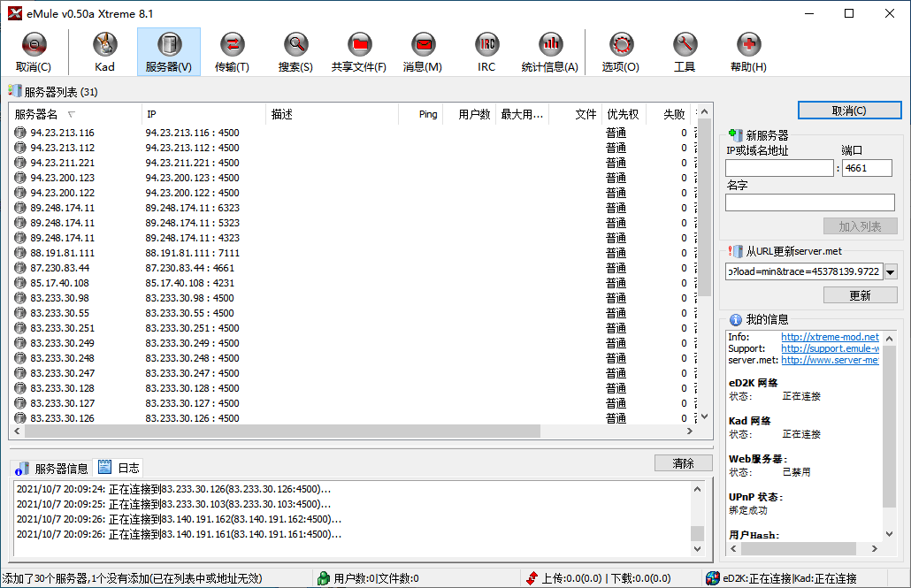Click the 服务器列表 header icon
Screen dimensions: 911x588
pos(14,91)
